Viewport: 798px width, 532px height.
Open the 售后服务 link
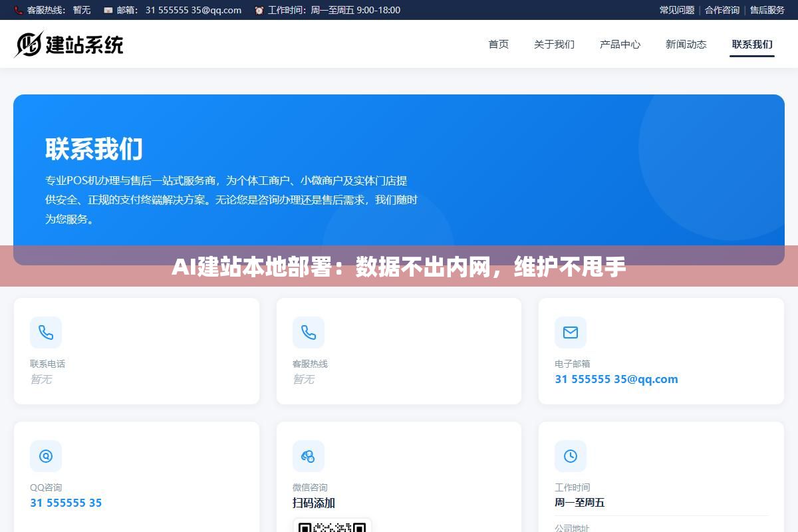click(767, 10)
